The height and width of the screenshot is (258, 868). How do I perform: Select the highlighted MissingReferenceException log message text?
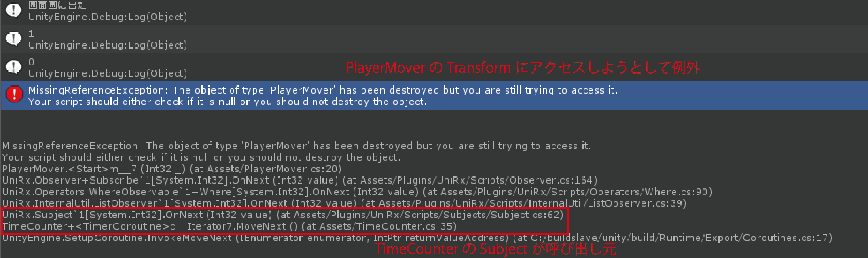(x=323, y=96)
